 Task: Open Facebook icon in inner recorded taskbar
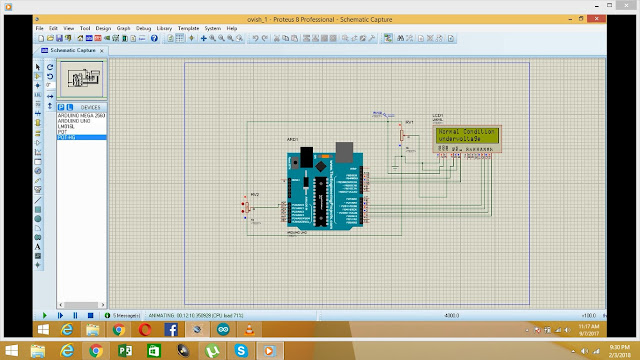tap(171, 329)
